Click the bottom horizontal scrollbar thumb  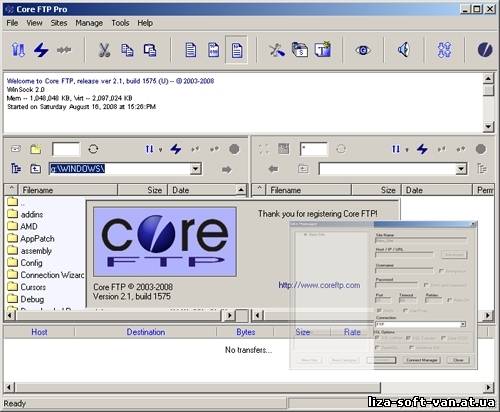pos(198,387)
